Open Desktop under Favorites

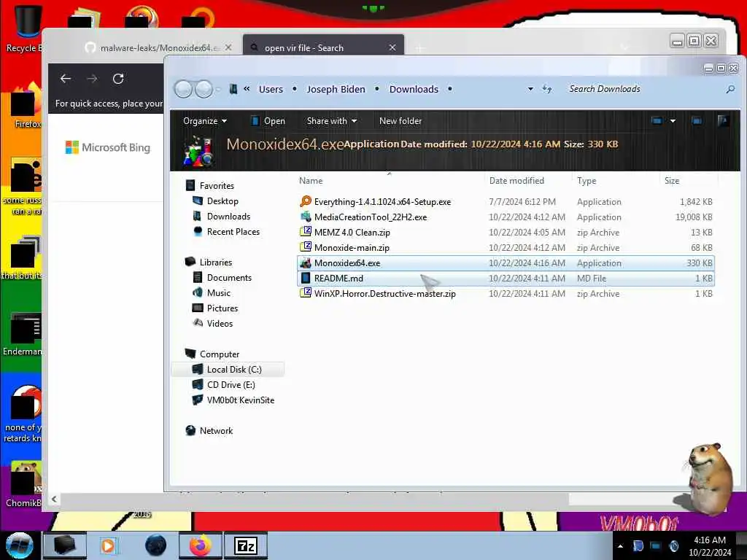[222, 201]
